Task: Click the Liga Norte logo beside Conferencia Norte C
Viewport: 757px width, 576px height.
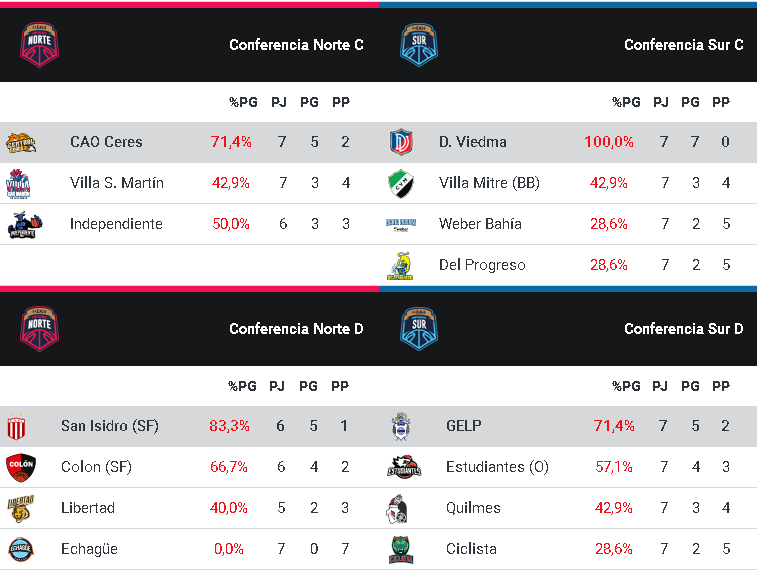Action: [39, 44]
